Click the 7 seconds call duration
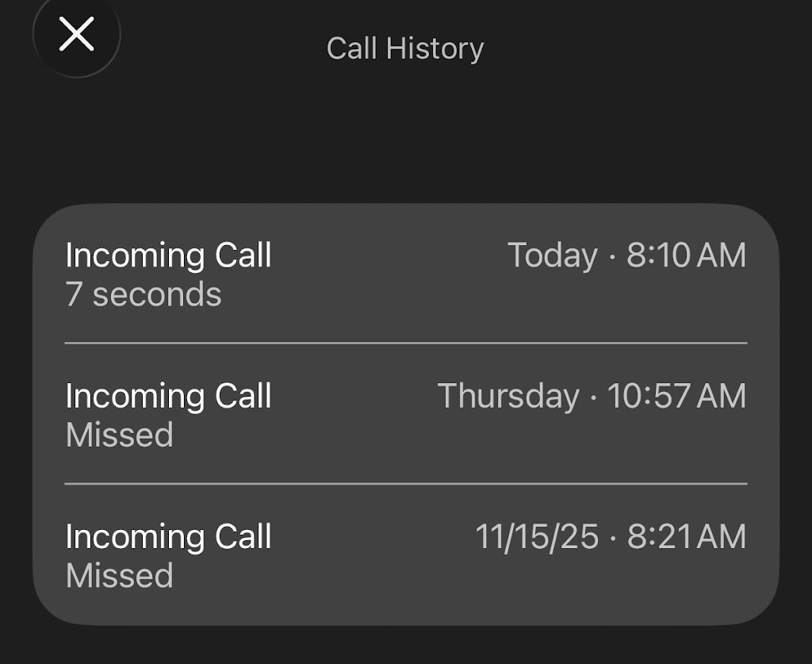Viewport: 812px width, 664px height. (x=143, y=294)
